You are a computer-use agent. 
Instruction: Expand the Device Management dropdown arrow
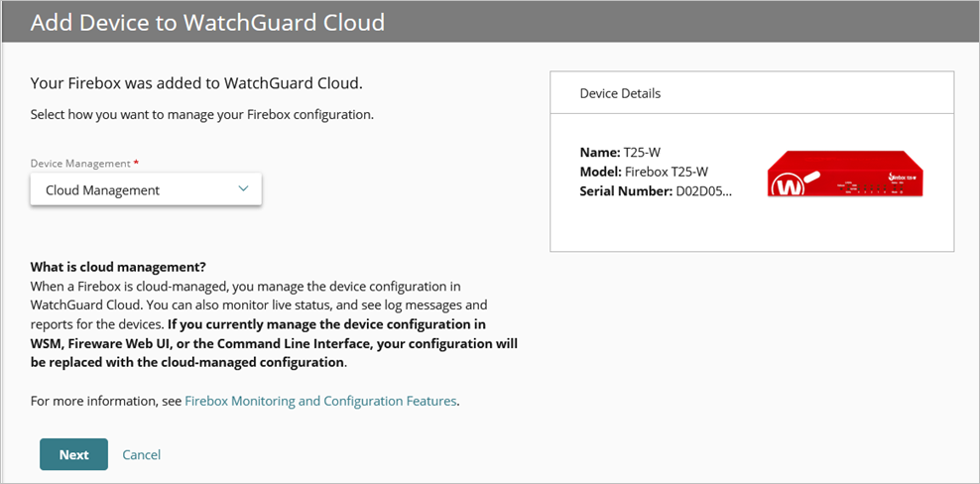pyautogui.click(x=244, y=188)
